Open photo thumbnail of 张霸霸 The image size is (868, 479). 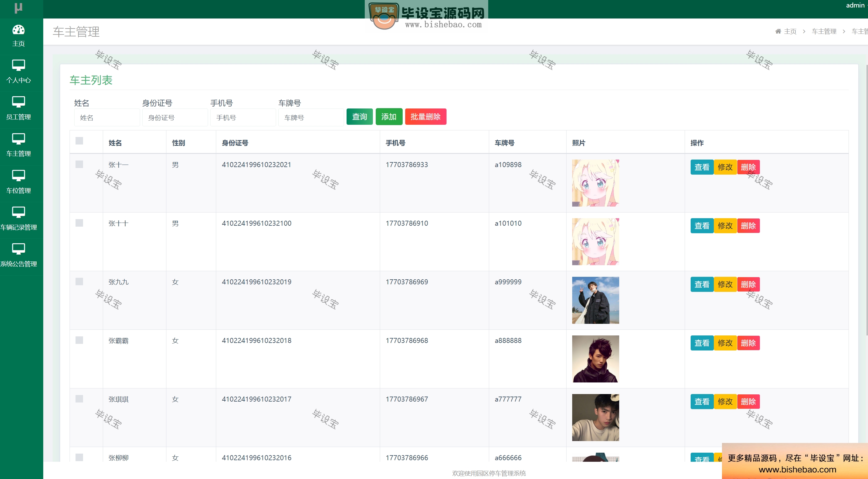coord(595,359)
